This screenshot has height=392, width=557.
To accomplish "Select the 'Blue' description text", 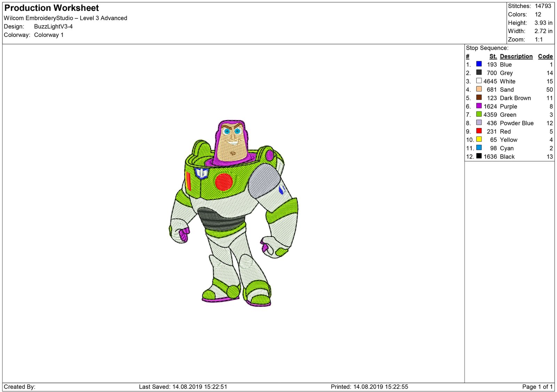I will (x=506, y=65).
